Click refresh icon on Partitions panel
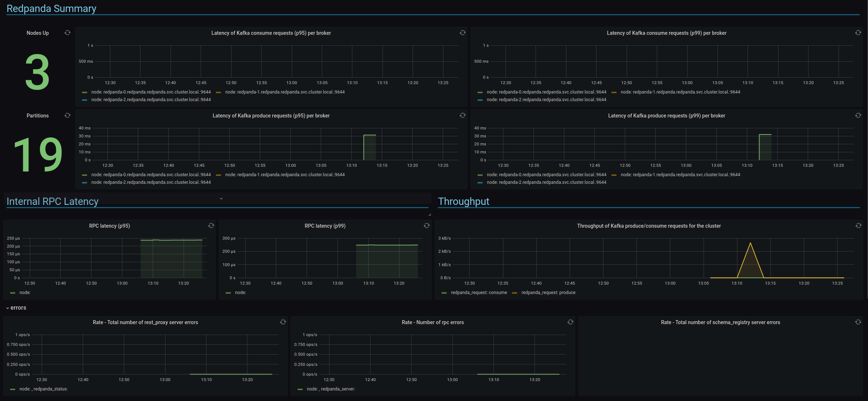Screen dimensions: 868x401 click(x=67, y=115)
